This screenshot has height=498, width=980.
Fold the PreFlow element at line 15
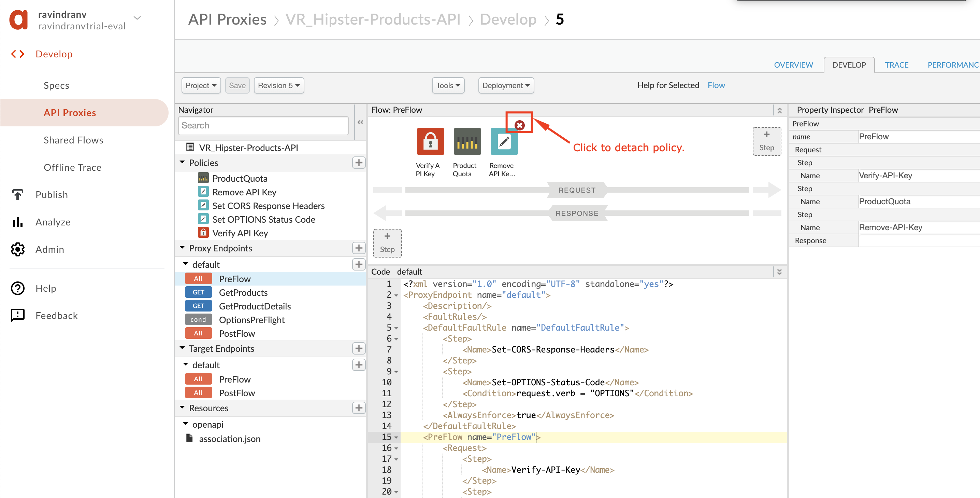(396, 438)
